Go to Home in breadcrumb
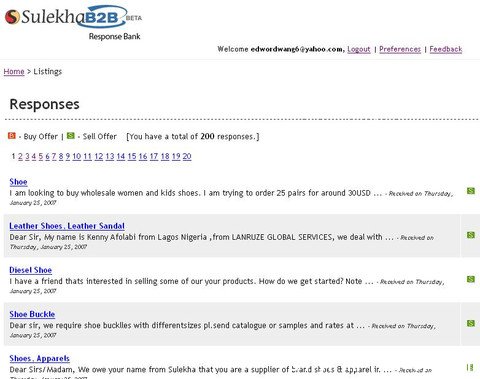The height and width of the screenshot is (379, 480). click(x=14, y=71)
